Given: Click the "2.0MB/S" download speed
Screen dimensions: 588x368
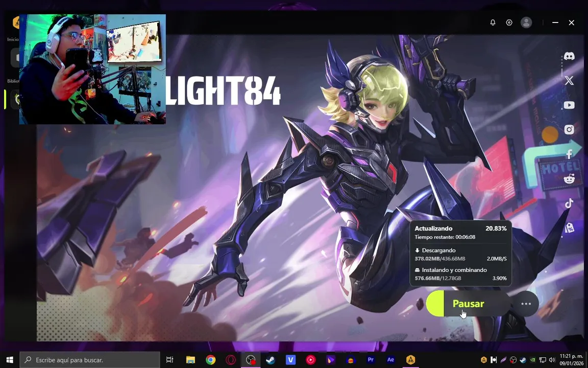Looking at the screenshot, I should click(497, 259).
